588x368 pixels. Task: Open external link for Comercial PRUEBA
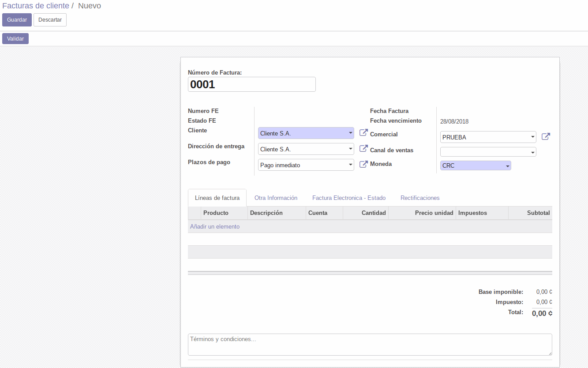coord(546,136)
